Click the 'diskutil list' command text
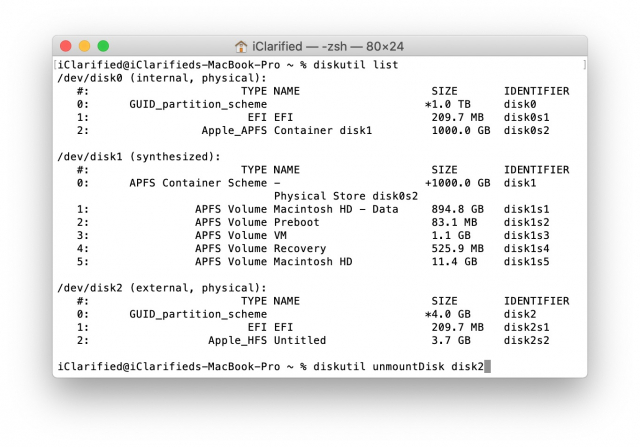The image size is (640, 447). [356, 65]
